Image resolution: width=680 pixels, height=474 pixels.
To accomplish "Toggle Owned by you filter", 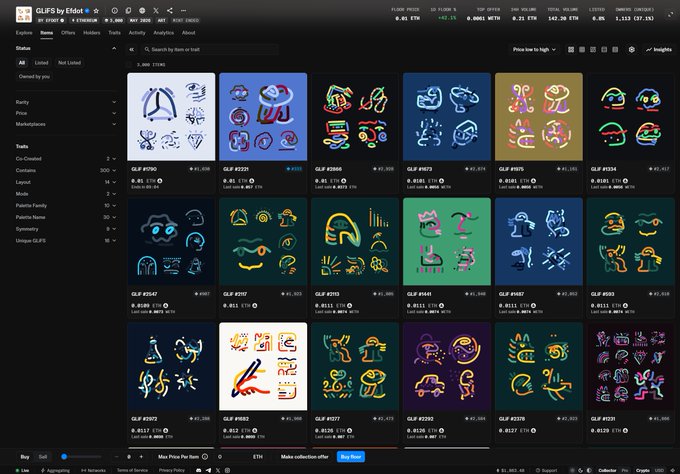I will pyautogui.click(x=34, y=77).
